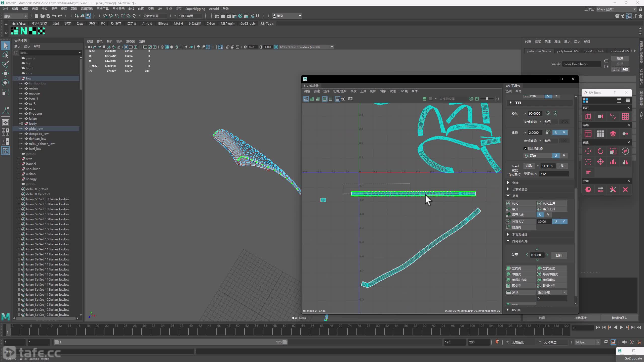644x362 pixels.
Task: Expand the 切割和缝合 section
Action: [508, 189]
